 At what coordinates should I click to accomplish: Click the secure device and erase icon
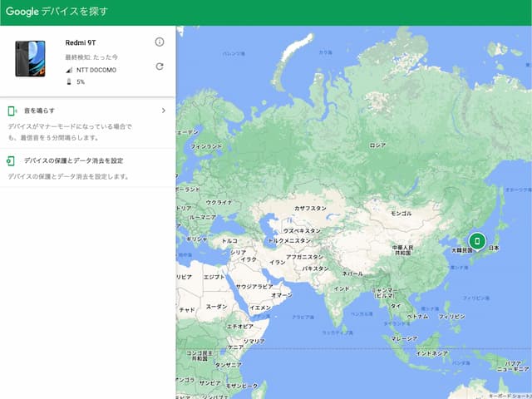[11, 160]
